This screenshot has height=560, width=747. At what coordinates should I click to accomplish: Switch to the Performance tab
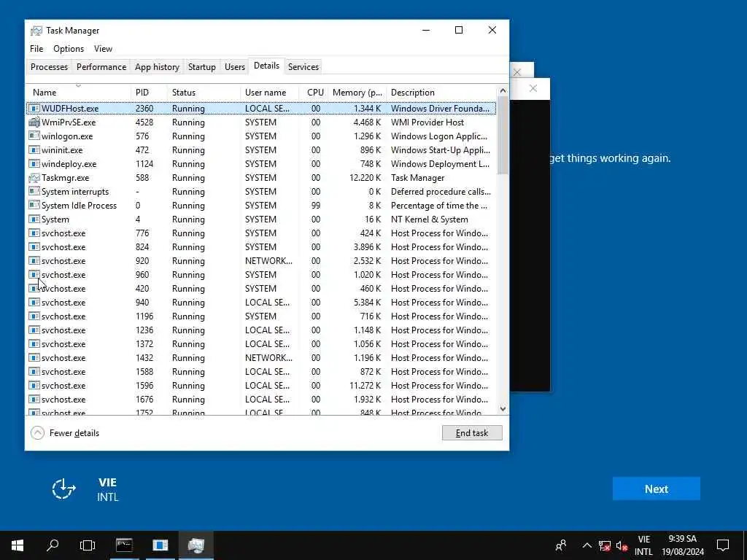101,67
